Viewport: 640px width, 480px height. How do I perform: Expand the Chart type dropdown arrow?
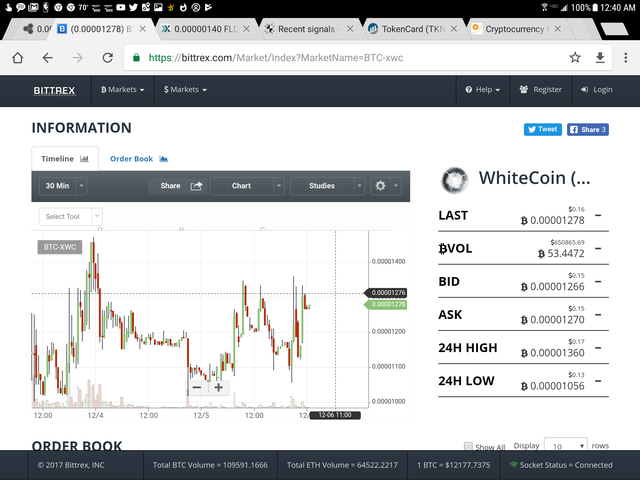coord(279,186)
